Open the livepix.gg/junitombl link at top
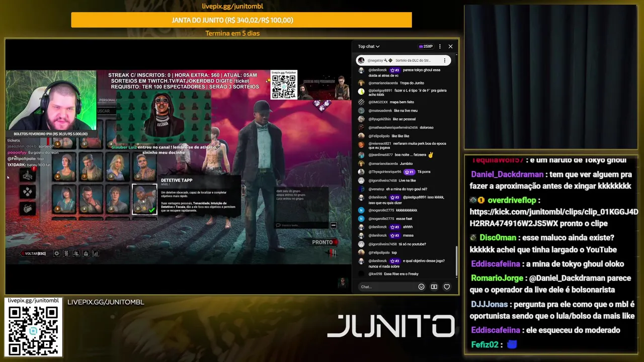Viewport: 644px width, 362px height. tap(232, 6)
